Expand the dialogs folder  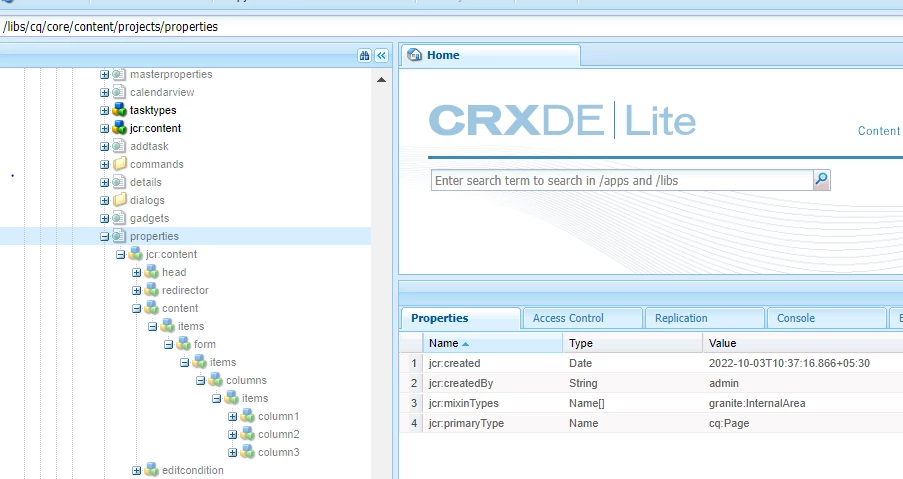point(104,200)
